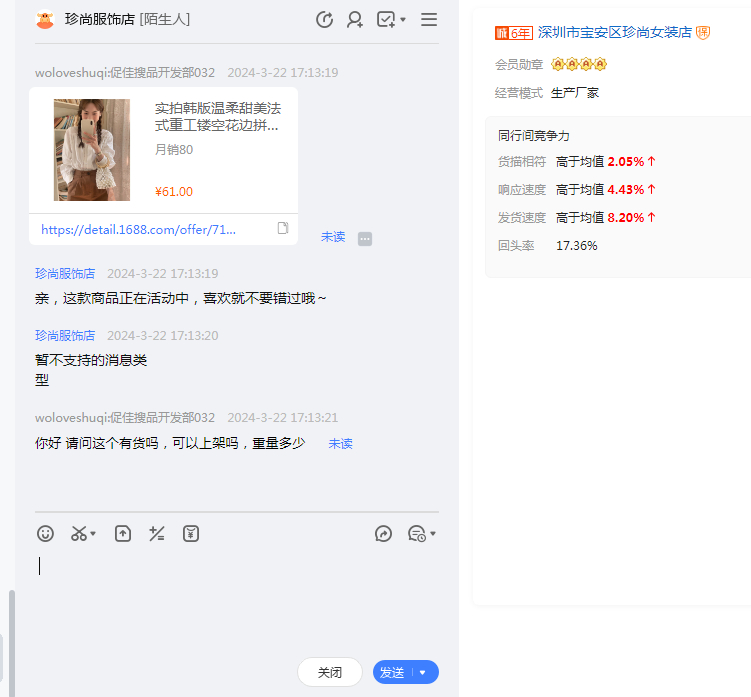Open the emoji picker in chat toolbar
The width and height of the screenshot is (751, 697).
pyautogui.click(x=45, y=534)
